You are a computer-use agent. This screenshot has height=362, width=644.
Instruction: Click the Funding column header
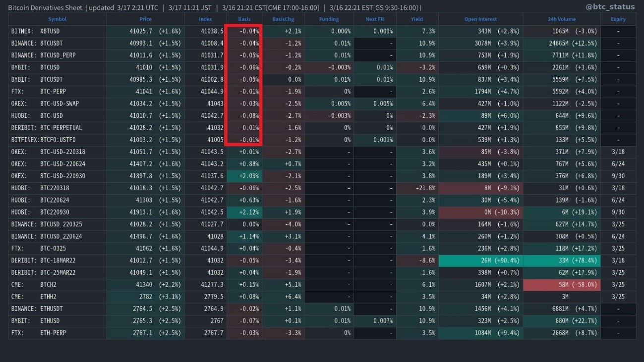329,19
